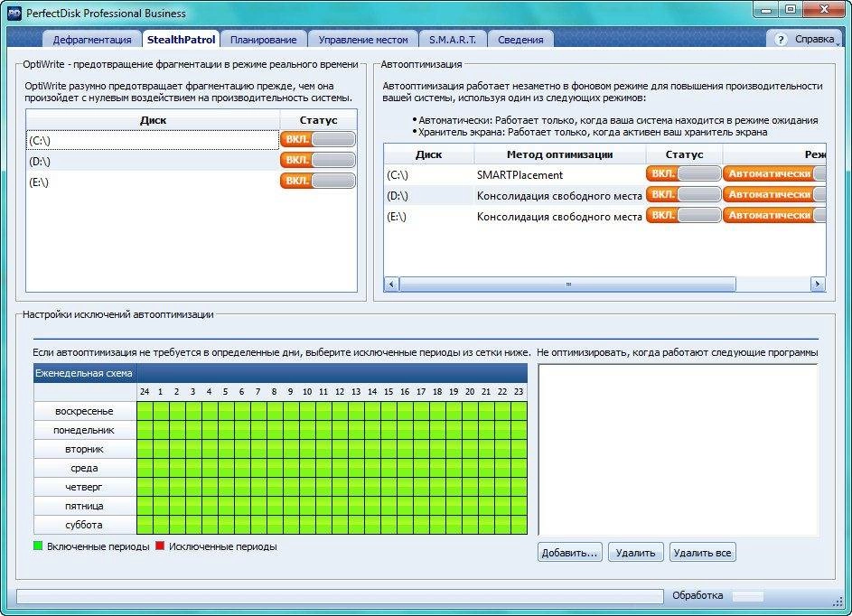
Task: Click the Метод оптимизации column header
Action: pyautogui.click(x=559, y=154)
